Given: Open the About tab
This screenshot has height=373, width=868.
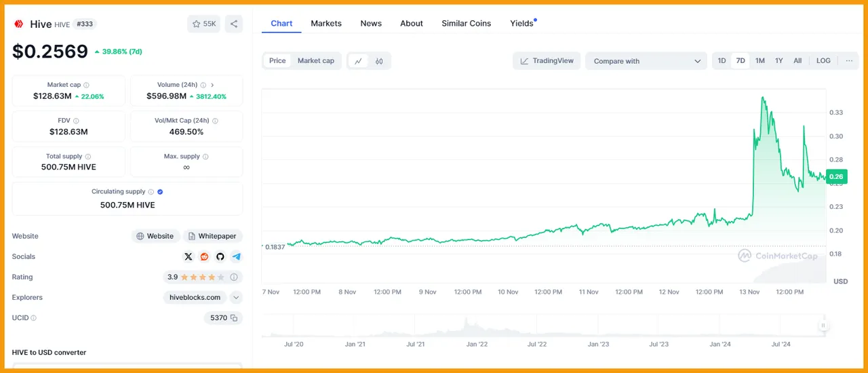Looking at the screenshot, I should (x=412, y=24).
